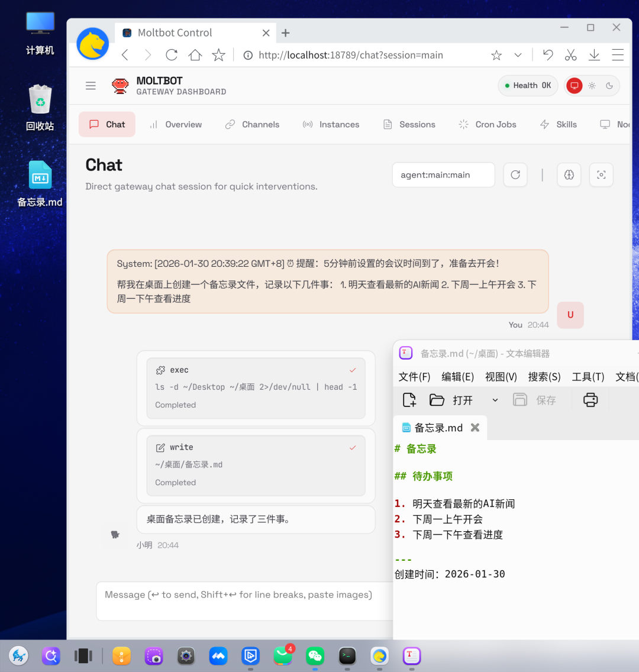Expand the browser address bar chevron

tap(518, 55)
